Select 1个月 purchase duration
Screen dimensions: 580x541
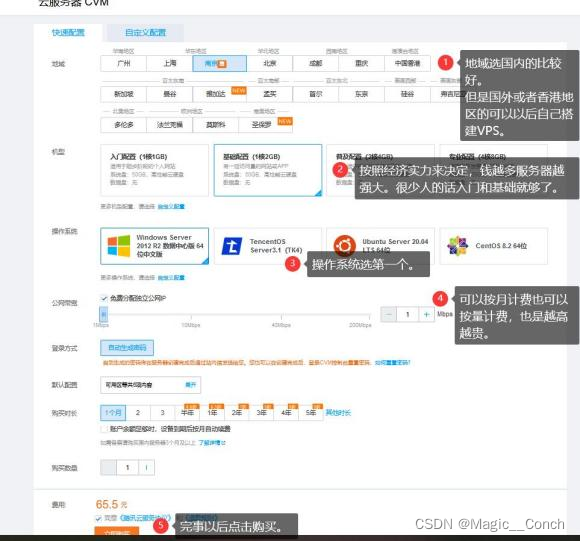113,413
